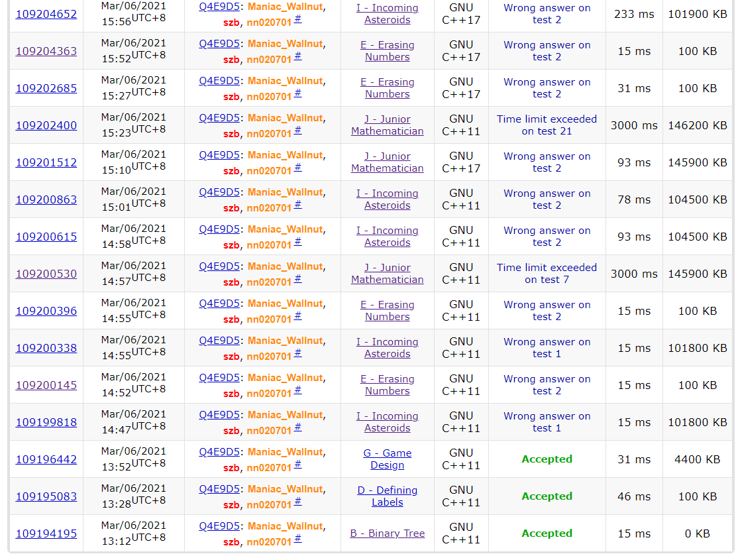Image resolution: width=738 pixels, height=560 pixels.
Task: Go to problem D - Defining Labels
Action: click(x=387, y=496)
